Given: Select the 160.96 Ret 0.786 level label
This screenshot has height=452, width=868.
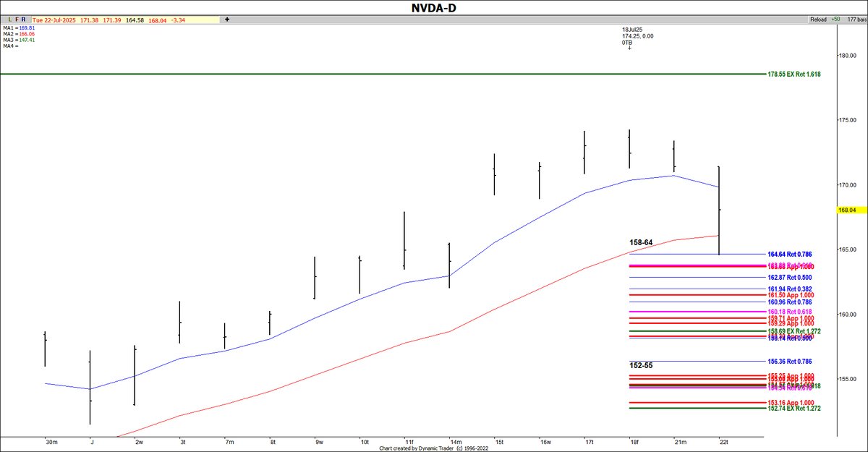Looking at the screenshot, I should tap(789, 302).
